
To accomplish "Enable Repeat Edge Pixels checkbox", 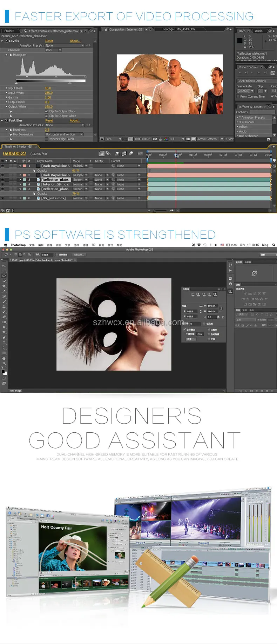I will click(x=46, y=139).
